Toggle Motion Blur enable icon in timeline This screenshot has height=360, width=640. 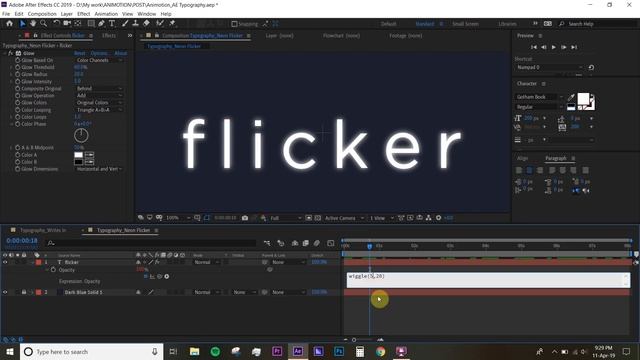click(x=317, y=243)
